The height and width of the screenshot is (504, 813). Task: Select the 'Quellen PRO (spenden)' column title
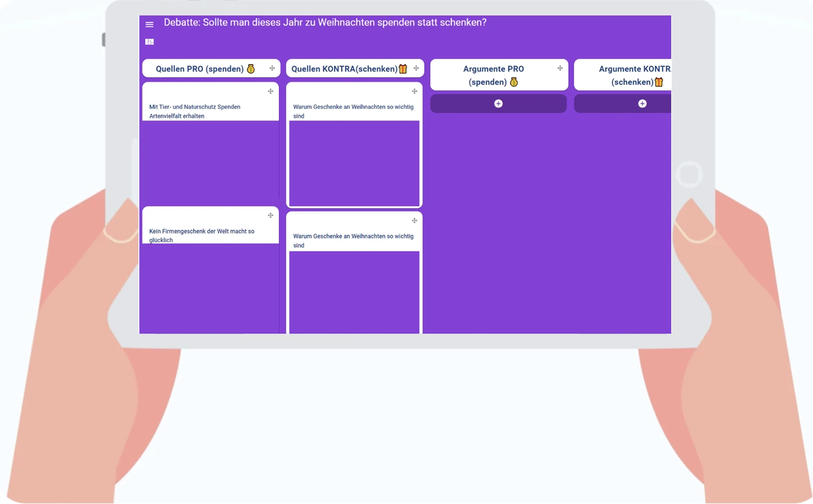(200, 69)
